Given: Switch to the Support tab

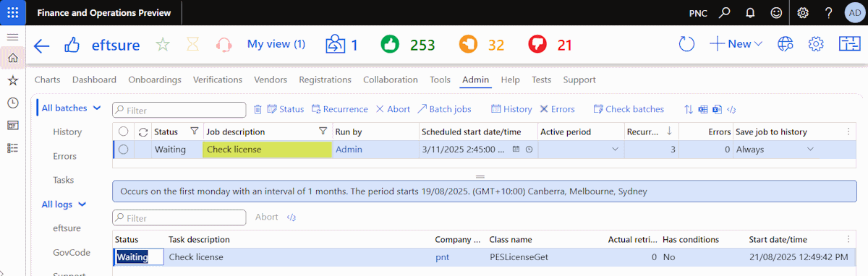Looking at the screenshot, I should click(579, 79).
